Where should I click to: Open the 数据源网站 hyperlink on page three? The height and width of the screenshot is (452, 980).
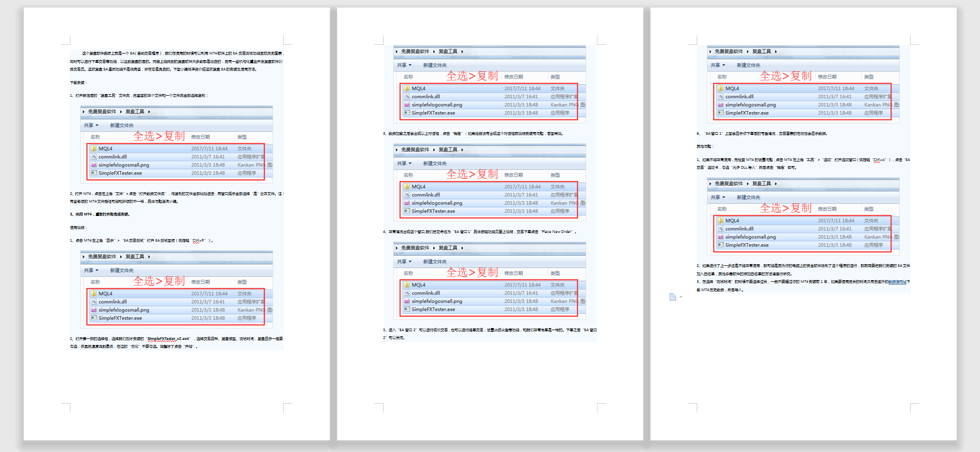(x=897, y=282)
